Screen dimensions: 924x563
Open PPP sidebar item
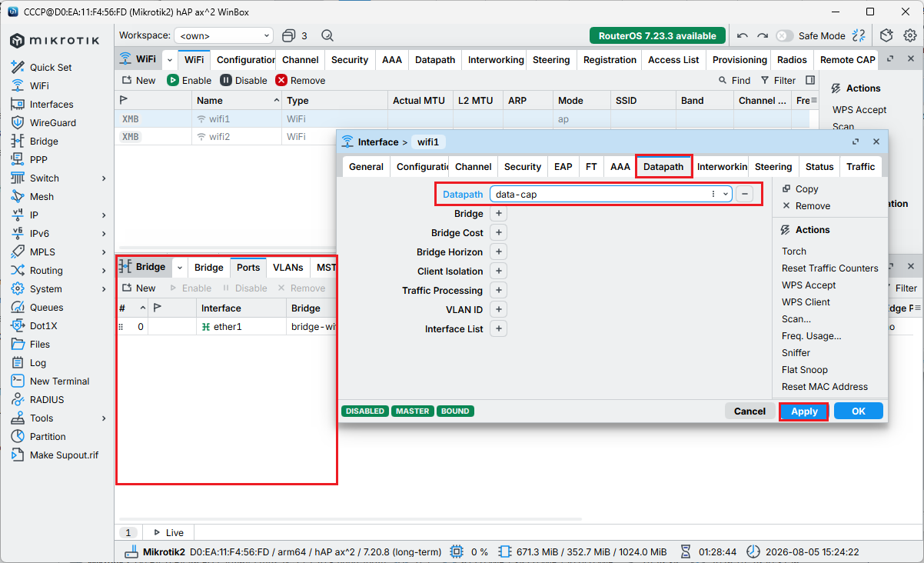(x=38, y=159)
